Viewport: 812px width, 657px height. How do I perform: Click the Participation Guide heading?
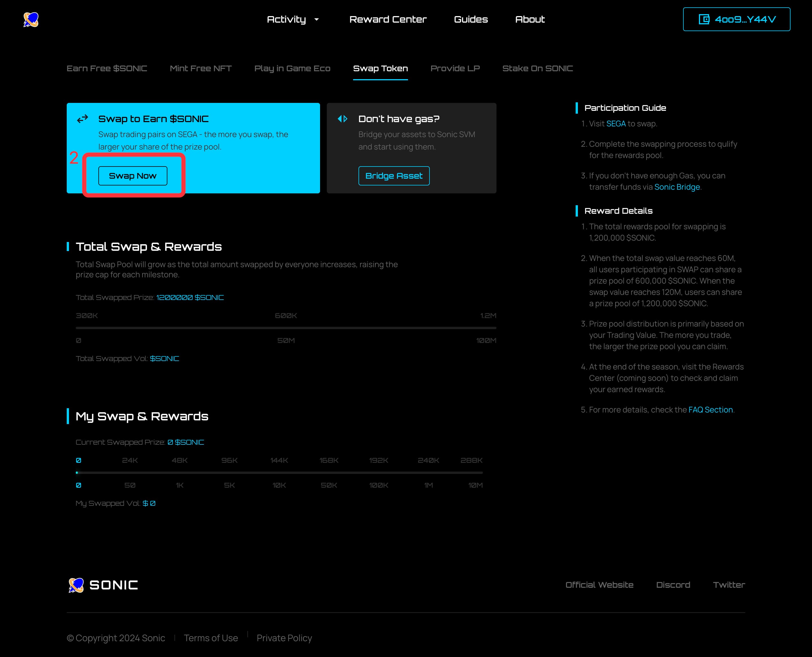[625, 108]
